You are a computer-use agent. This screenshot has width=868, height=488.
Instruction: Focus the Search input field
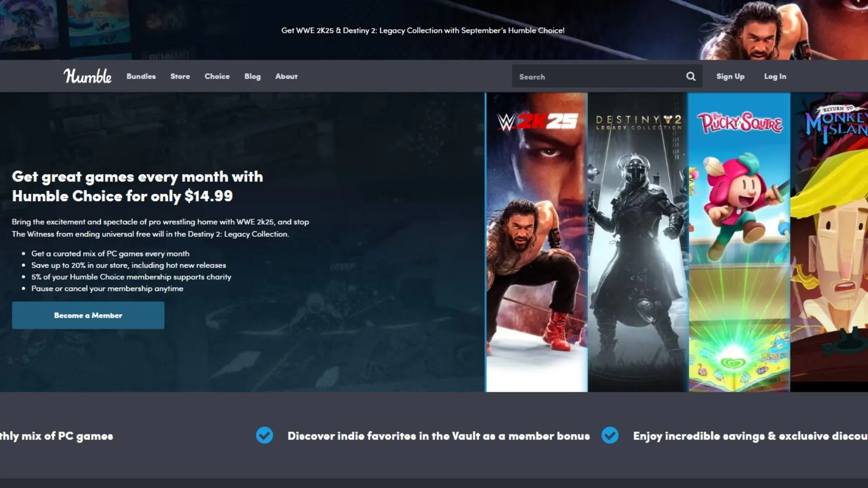pos(597,76)
